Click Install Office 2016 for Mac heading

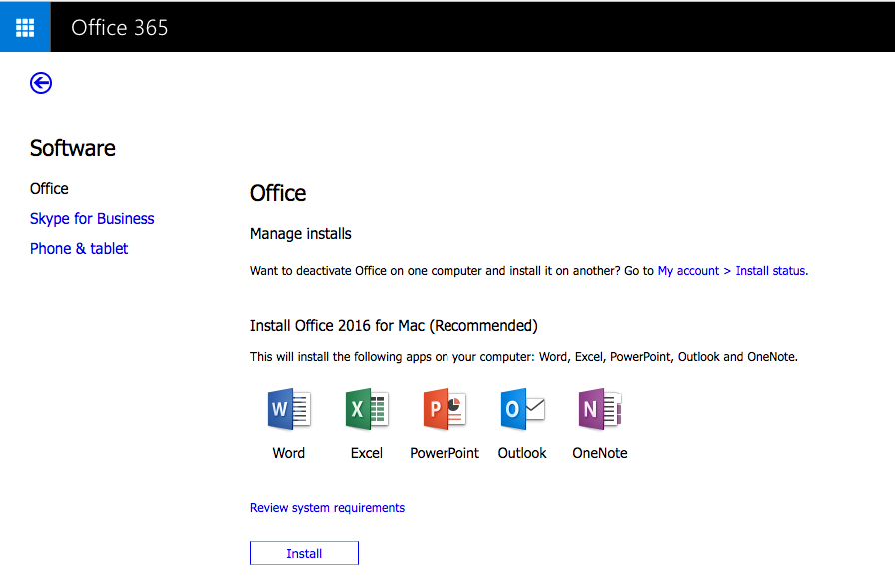[394, 326]
